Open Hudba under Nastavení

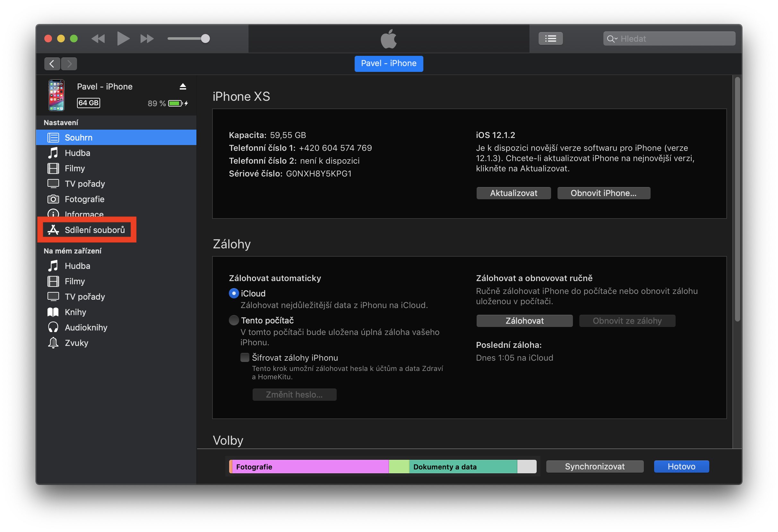coord(116,153)
